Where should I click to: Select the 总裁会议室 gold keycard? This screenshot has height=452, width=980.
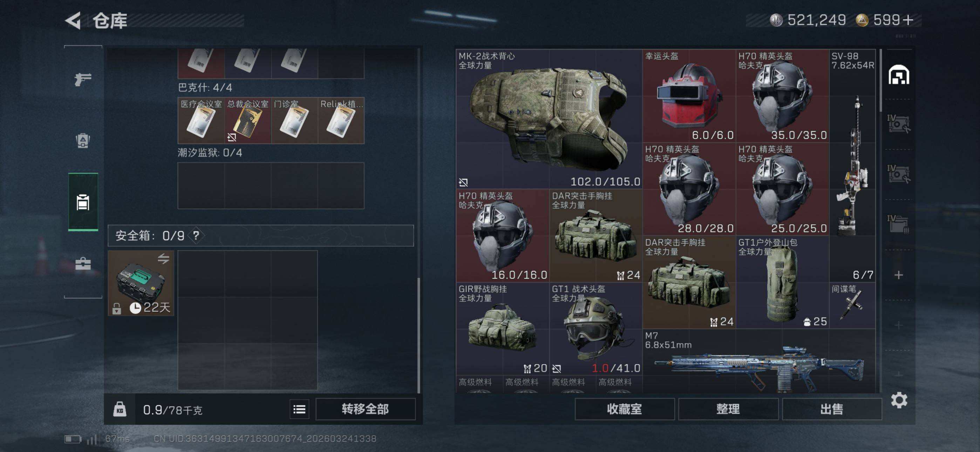(248, 121)
